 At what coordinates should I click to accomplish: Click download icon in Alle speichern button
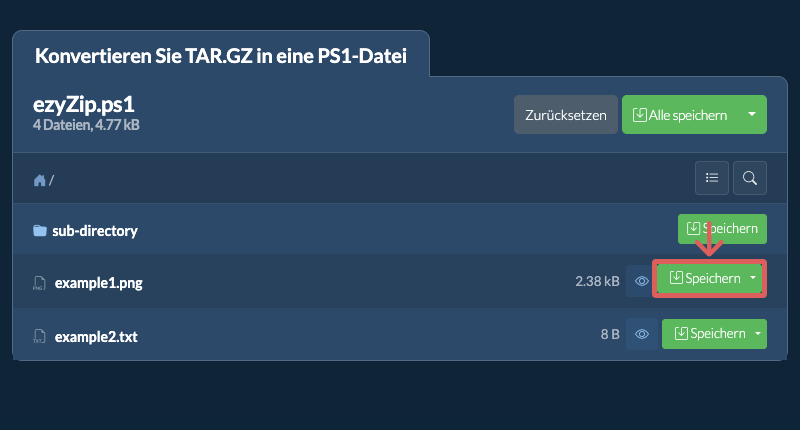point(639,115)
